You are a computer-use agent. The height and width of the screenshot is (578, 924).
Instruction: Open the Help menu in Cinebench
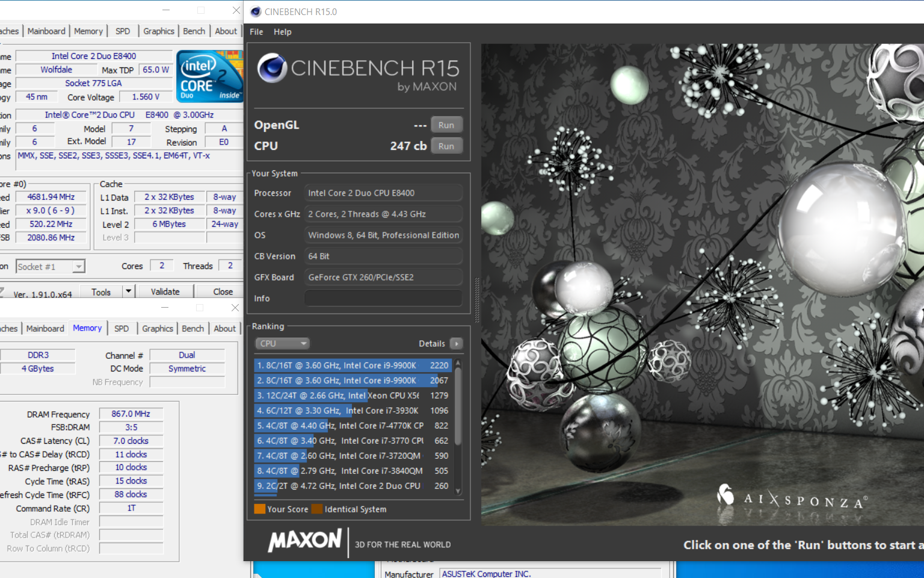click(282, 32)
